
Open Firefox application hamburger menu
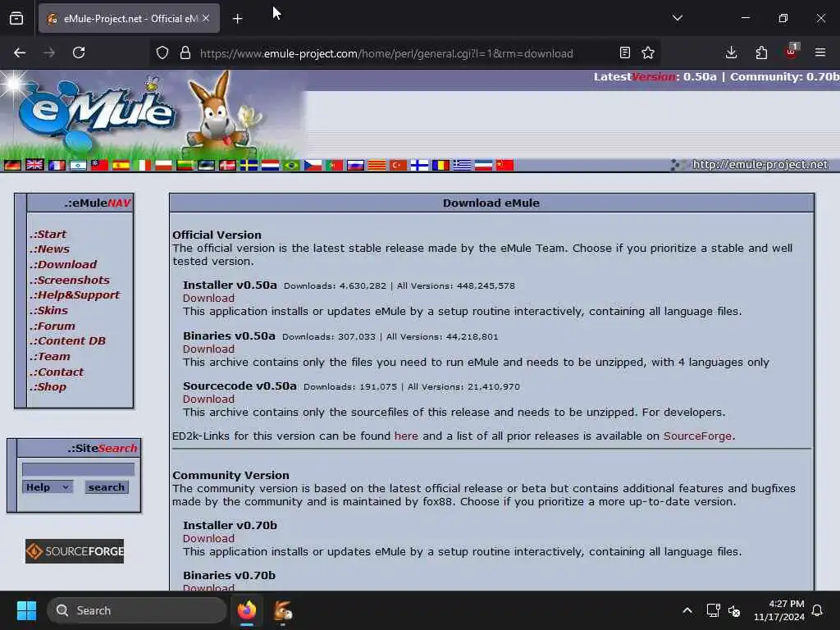pos(820,52)
